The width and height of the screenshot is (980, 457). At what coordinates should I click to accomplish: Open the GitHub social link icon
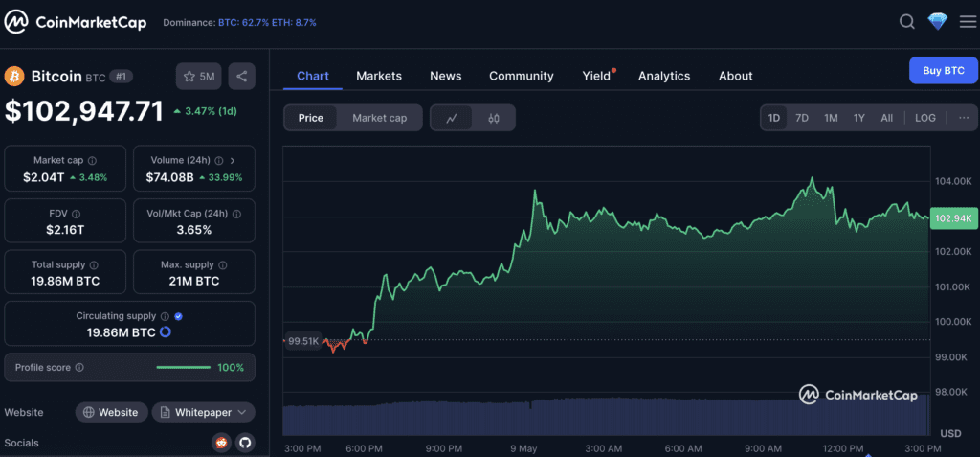tap(244, 444)
